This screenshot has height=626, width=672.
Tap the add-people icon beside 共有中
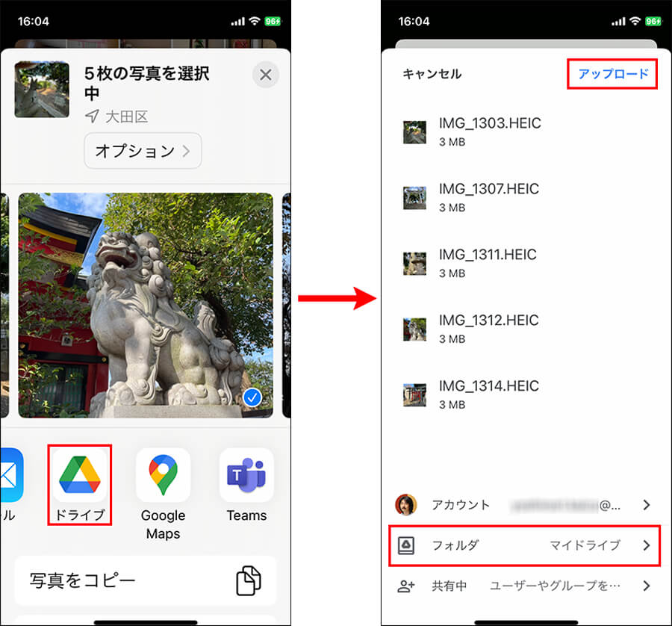(x=405, y=586)
